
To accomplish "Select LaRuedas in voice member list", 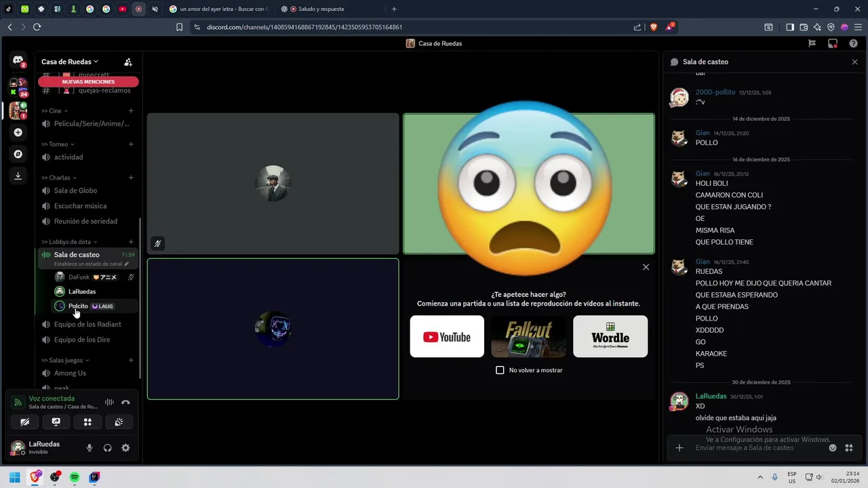I will [x=95, y=291].
